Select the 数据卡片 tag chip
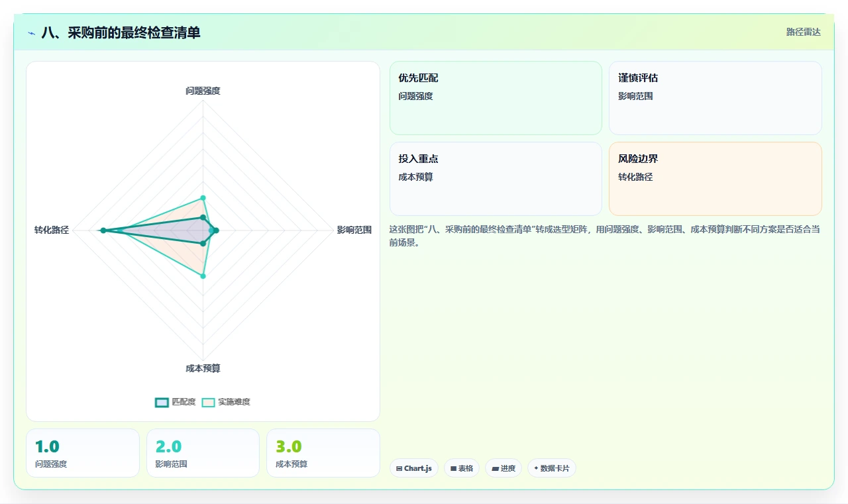The height and width of the screenshot is (504, 848). [552, 468]
